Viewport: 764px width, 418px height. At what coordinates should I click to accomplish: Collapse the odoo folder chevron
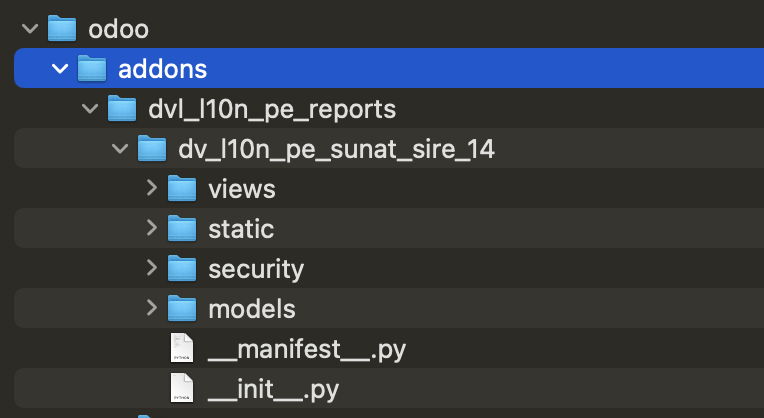point(30,30)
